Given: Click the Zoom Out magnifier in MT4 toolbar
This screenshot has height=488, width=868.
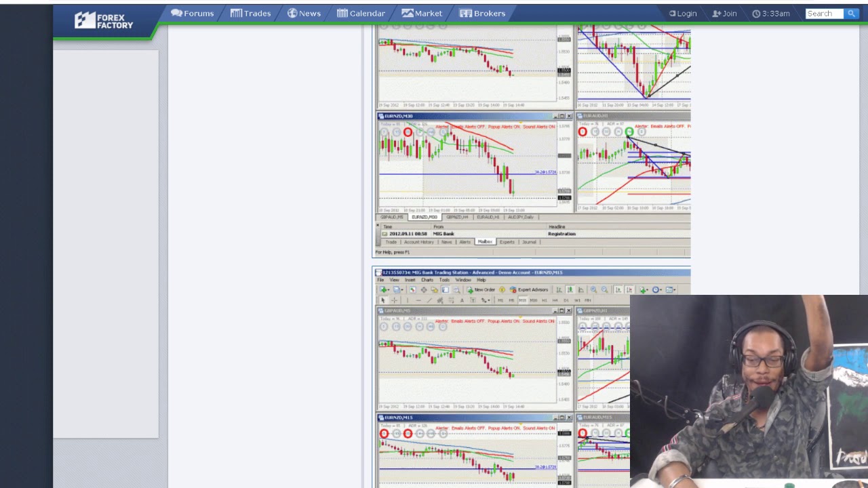Looking at the screenshot, I should click(604, 290).
